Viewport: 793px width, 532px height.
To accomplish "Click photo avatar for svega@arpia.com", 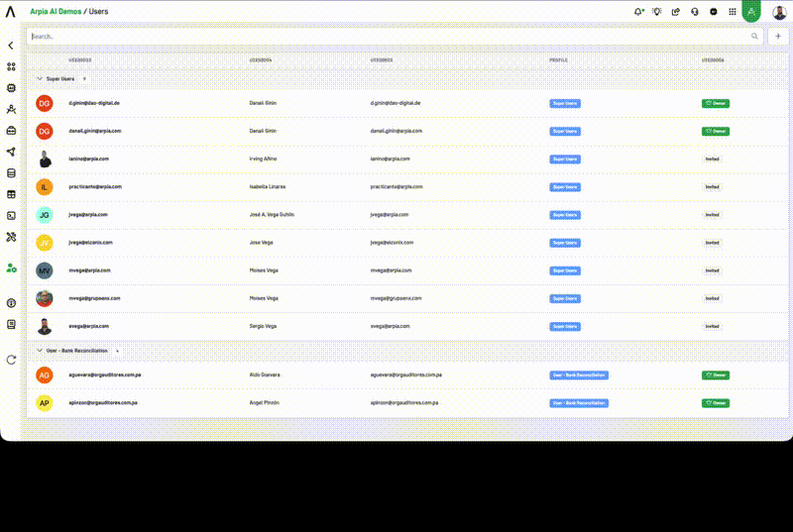I will (45, 326).
